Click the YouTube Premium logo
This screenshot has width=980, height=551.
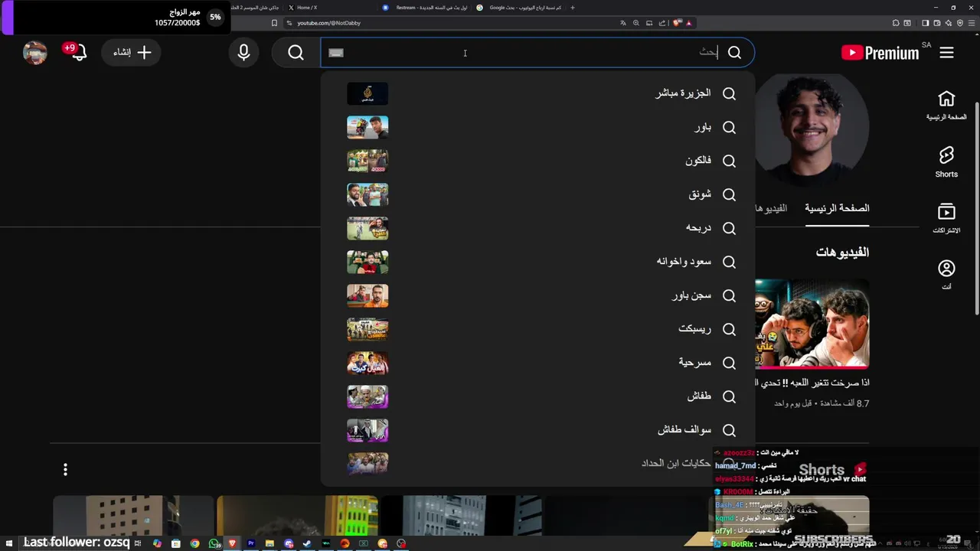tap(880, 53)
